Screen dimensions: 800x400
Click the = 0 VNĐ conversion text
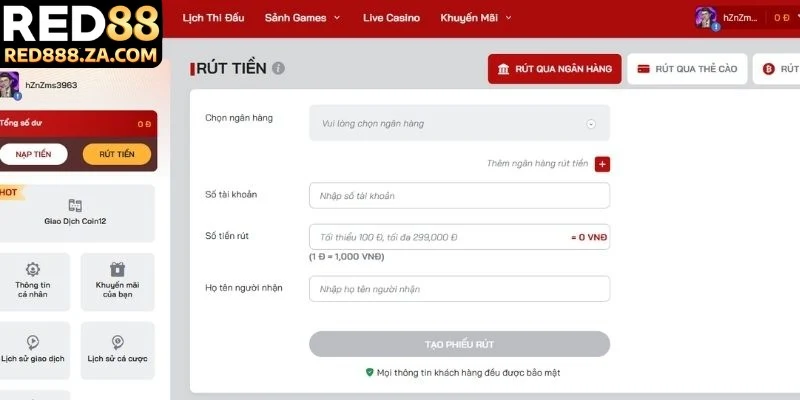coord(589,237)
